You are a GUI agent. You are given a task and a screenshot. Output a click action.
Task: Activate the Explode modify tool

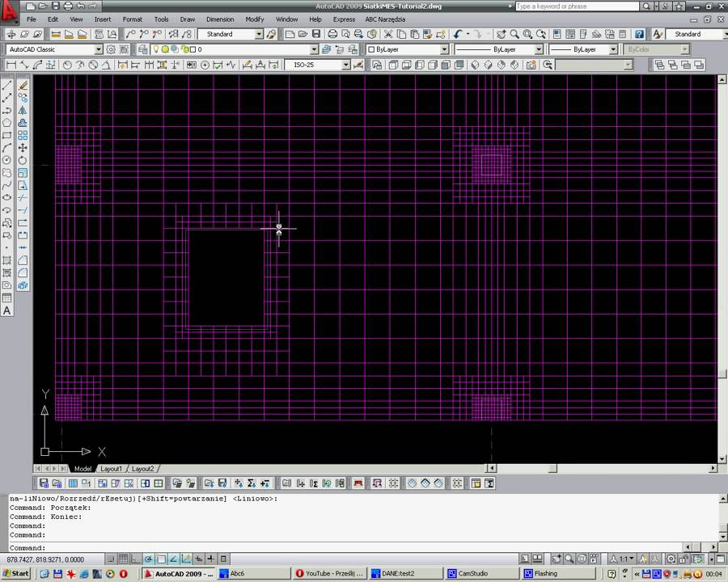click(x=23, y=285)
